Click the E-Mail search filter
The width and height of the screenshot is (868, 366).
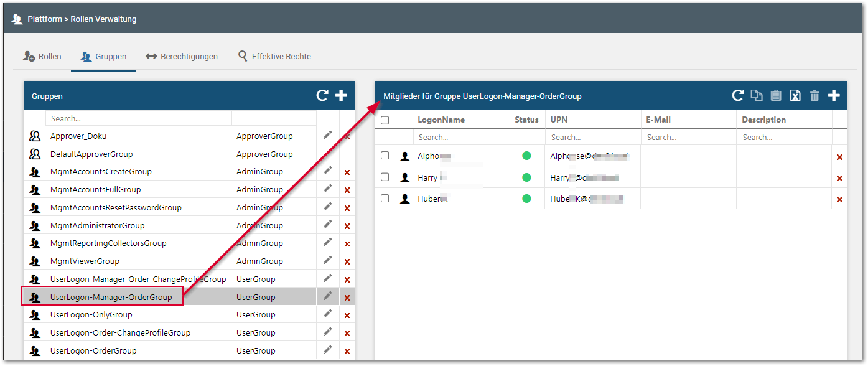click(689, 137)
